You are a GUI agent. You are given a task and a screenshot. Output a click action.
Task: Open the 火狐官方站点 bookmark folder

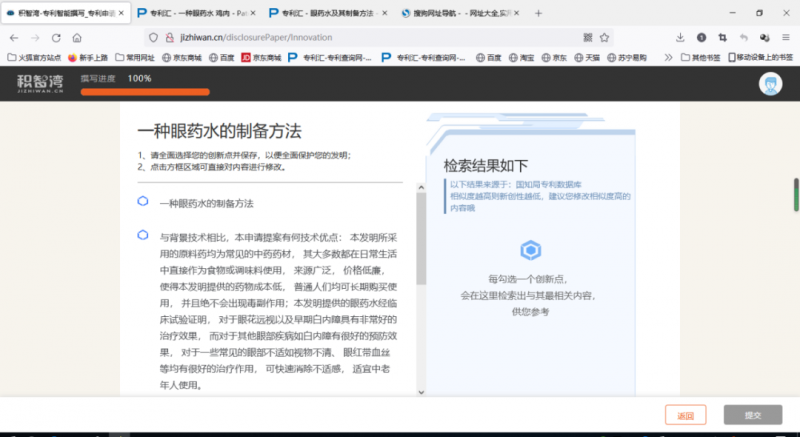(34, 58)
